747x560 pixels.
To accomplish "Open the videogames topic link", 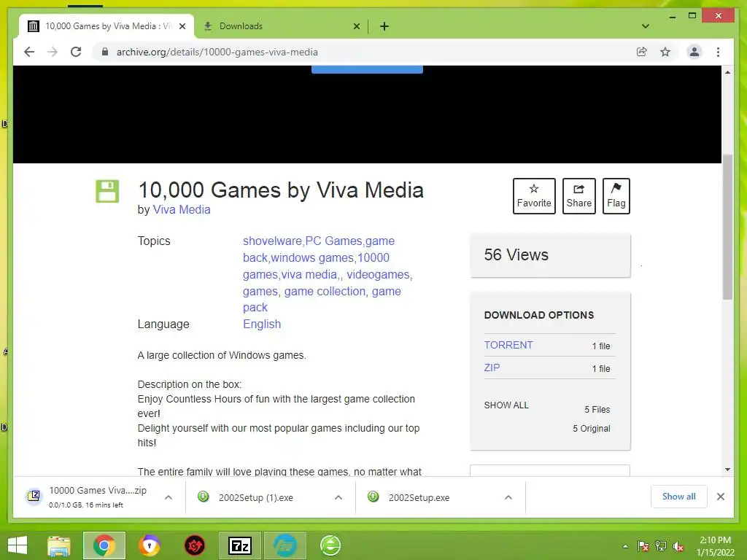I will (378, 275).
